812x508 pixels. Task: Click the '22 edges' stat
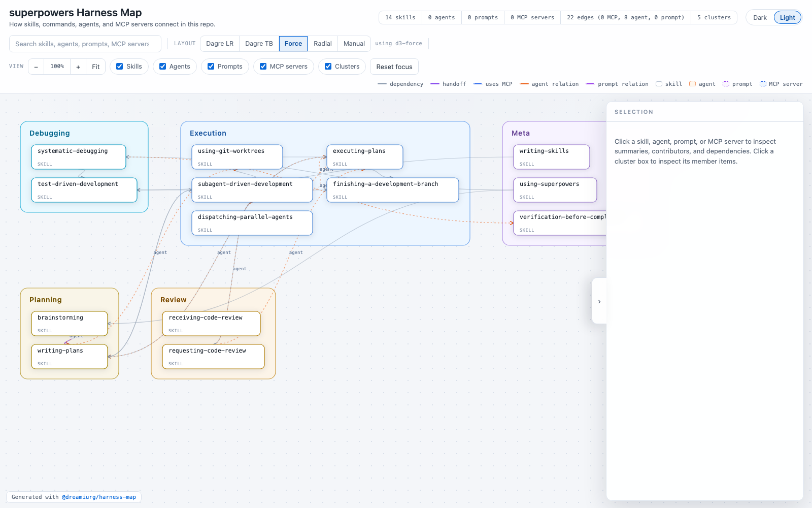pos(626,17)
